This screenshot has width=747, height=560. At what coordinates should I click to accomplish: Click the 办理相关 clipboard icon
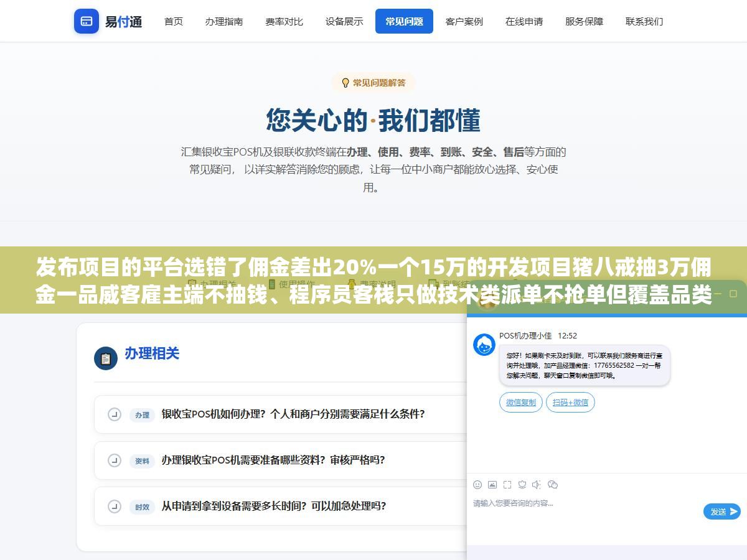click(106, 358)
